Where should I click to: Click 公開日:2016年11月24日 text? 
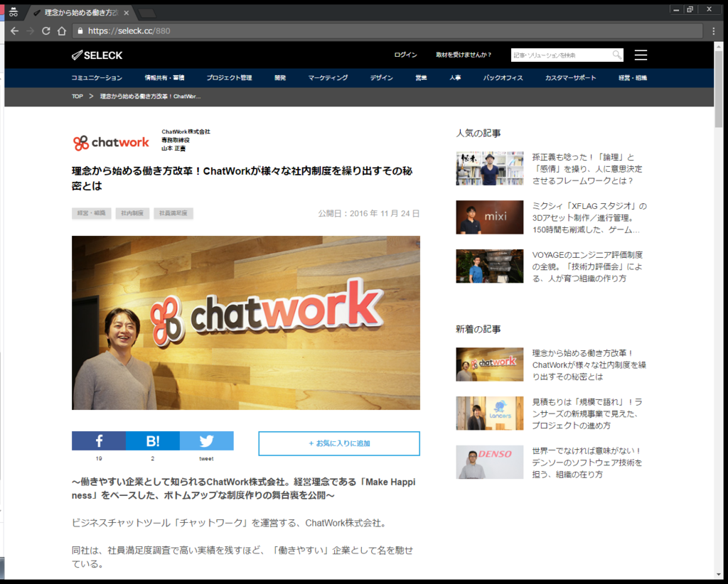[x=369, y=213]
